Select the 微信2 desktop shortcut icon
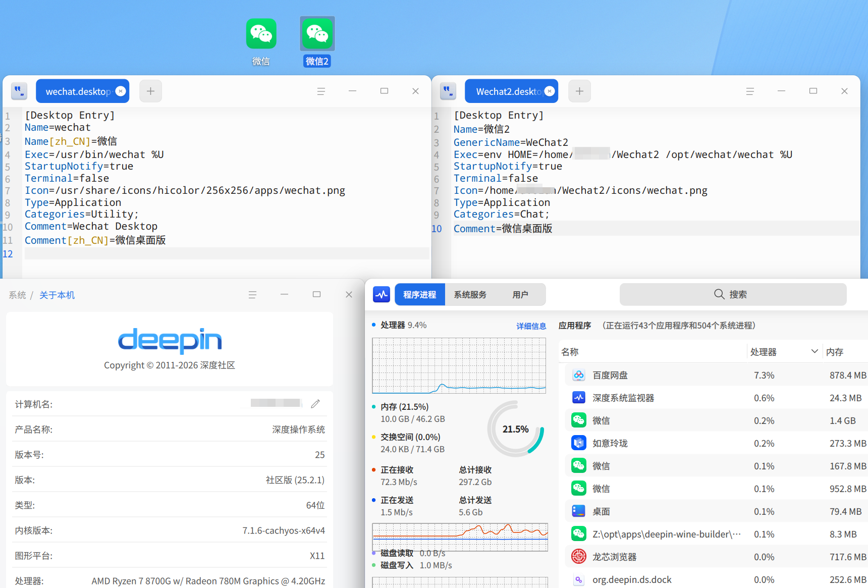 (x=317, y=34)
